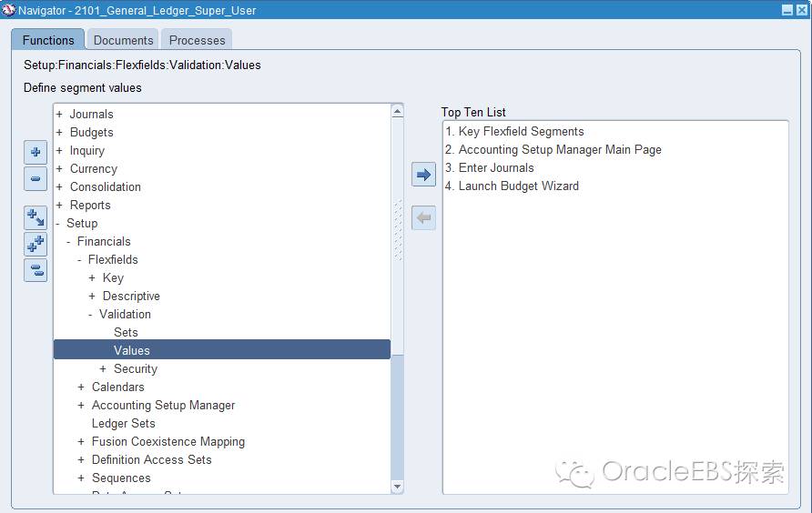Expand the Descriptive node
The height and width of the screenshot is (513, 812).
click(x=92, y=297)
